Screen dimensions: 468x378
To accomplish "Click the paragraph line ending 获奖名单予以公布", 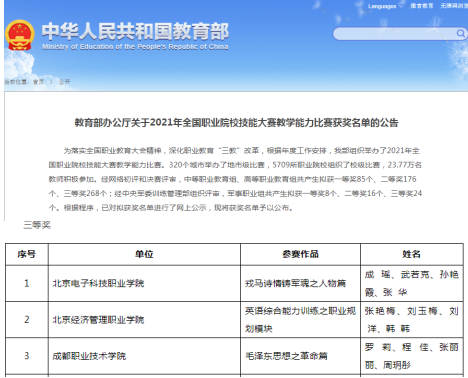I will click(171, 208).
